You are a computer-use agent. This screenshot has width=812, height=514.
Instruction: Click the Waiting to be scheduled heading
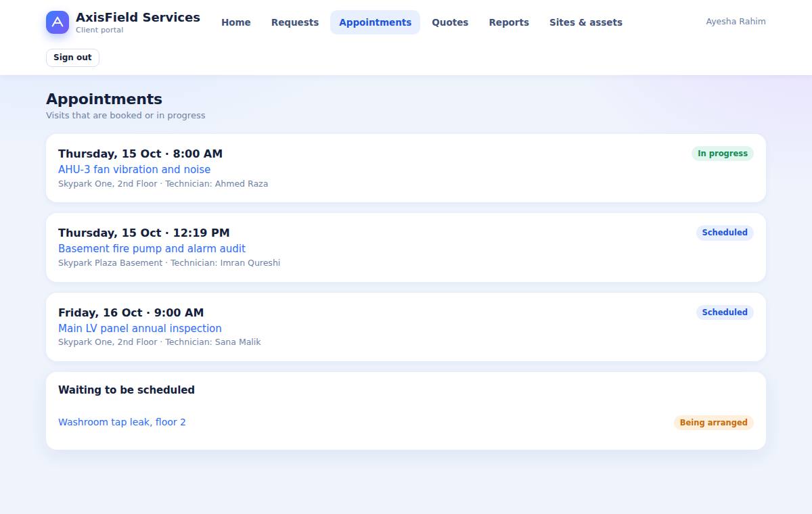(x=127, y=390)
